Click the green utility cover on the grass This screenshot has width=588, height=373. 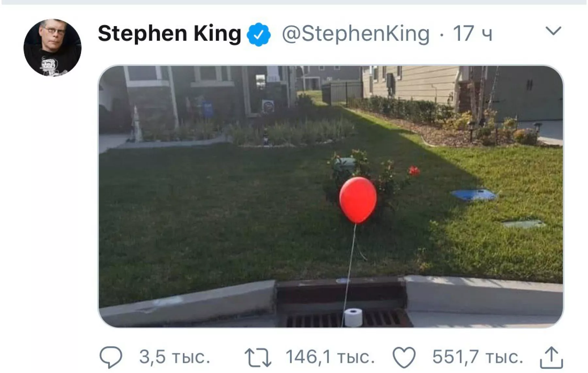pos(523,224)
